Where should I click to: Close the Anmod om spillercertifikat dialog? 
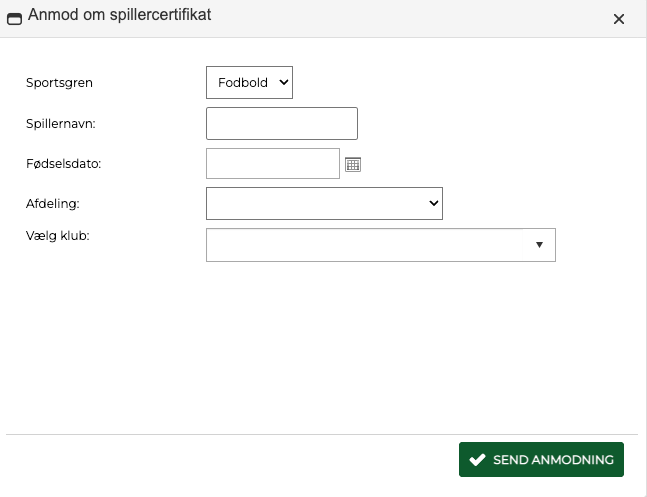pyautogui.click(x=618, y=19)
